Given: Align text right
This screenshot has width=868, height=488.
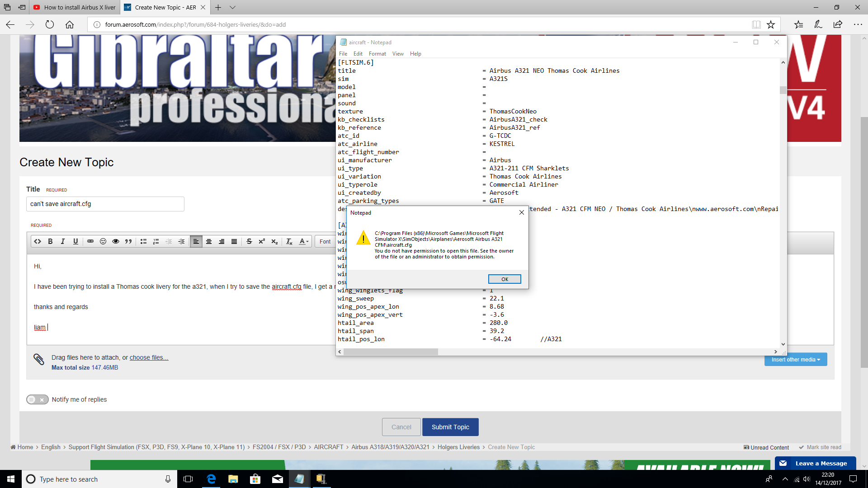Looking at the screenshot, I should point(222,242).
